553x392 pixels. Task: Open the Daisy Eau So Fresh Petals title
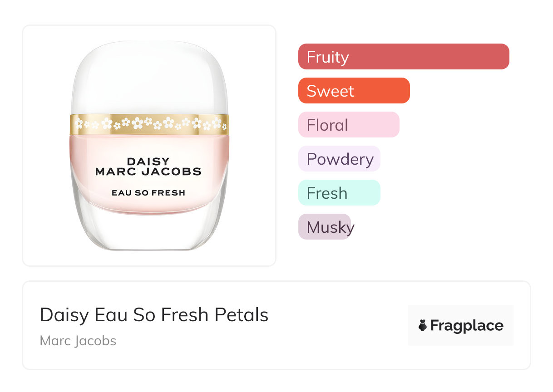[x=154, y=315]
